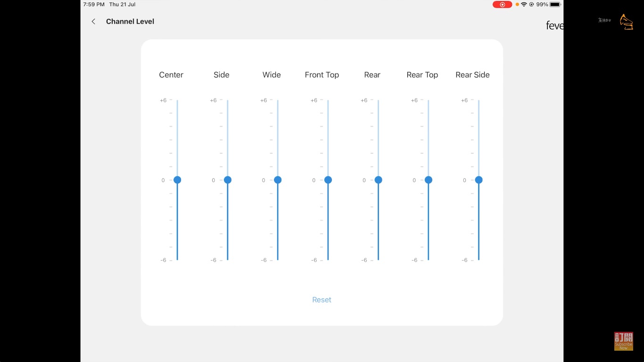Screen dimensions: 644x362
Task: Tap the Wi-Fi status icon
Action: click(524, 5)
